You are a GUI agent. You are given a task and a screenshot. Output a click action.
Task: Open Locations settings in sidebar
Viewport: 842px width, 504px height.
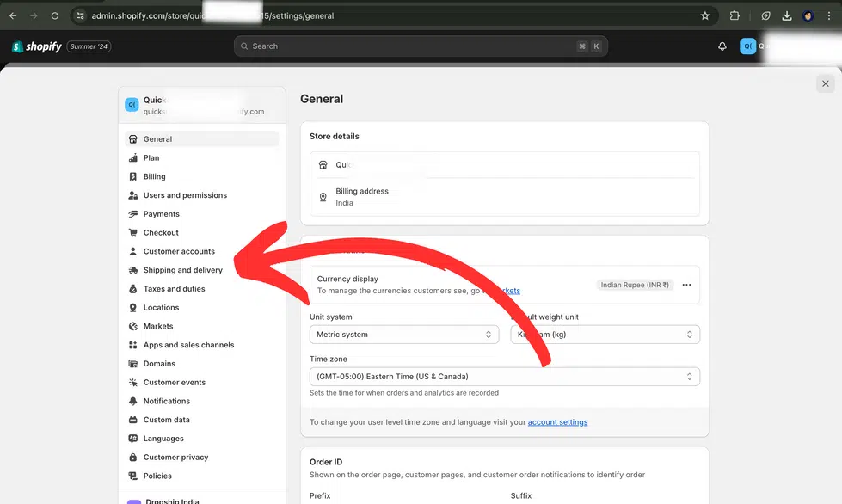[162, 307]
